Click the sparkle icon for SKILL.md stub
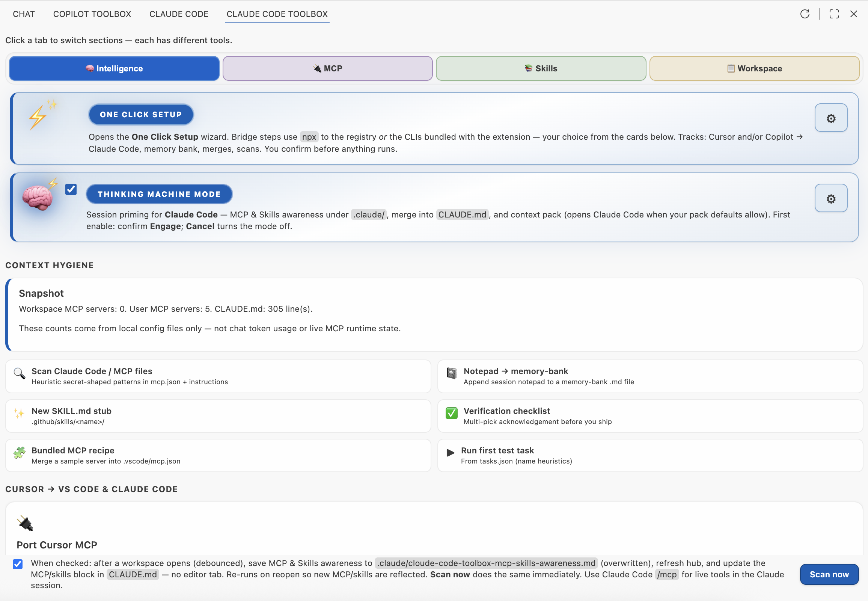Image resolution: width=868 pixels, height=601 pixels. pyautogui.click(x=19, y=413)
